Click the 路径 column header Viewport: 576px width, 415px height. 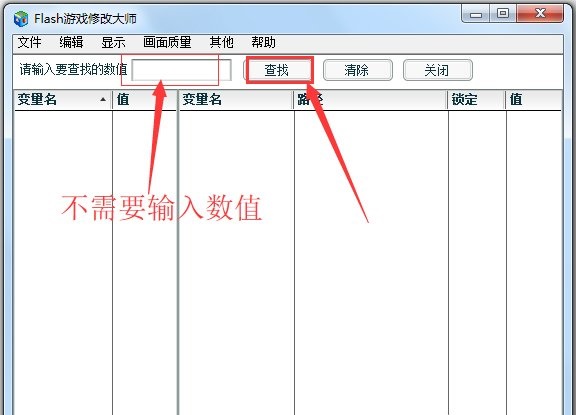tap(371, 100)
